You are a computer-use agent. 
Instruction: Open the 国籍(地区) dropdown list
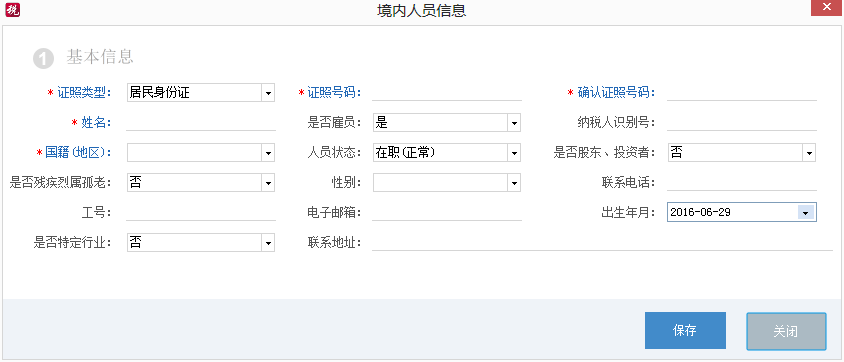tap(201, 153)
